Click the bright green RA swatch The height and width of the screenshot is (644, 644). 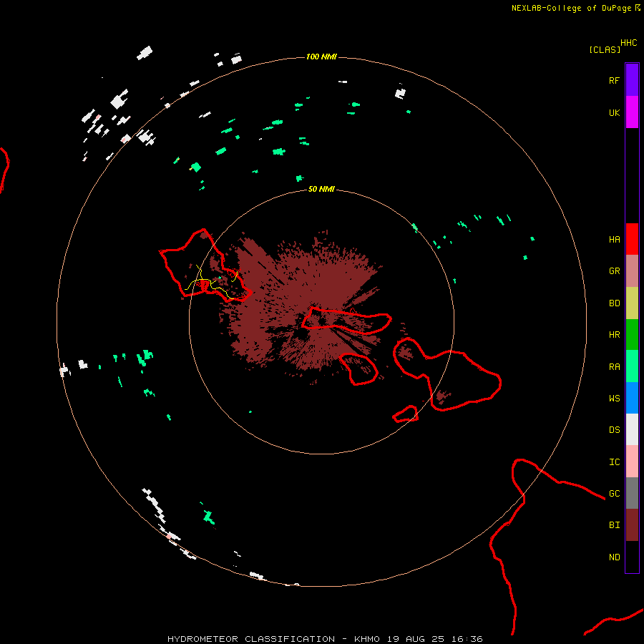pyautogui.click(x=632, y=366)
